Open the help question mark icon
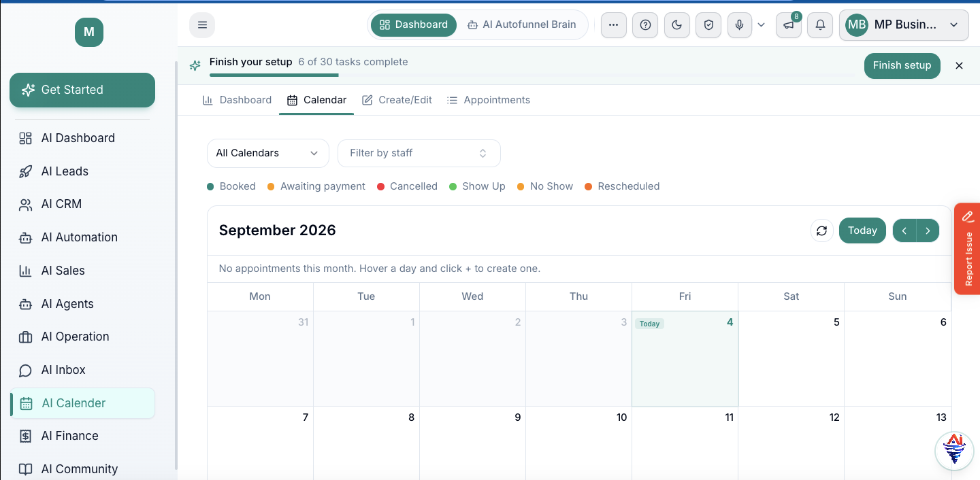This screenshot has height=480, width=980. pyautogui.click(x=645, y=25)
